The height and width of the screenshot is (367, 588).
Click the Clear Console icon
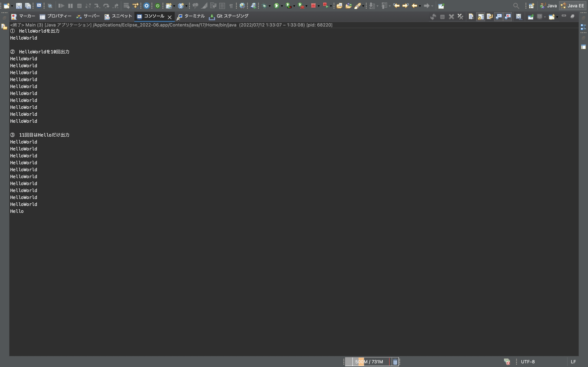coord(471,17)
